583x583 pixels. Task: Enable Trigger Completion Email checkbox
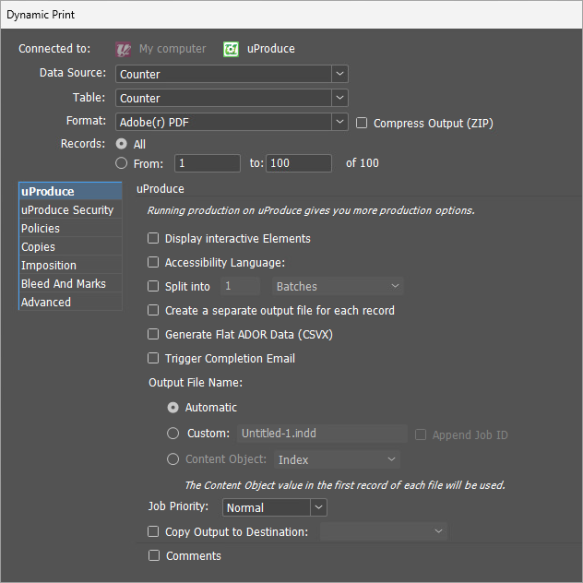pyautogui.click(x=153, y=358)
